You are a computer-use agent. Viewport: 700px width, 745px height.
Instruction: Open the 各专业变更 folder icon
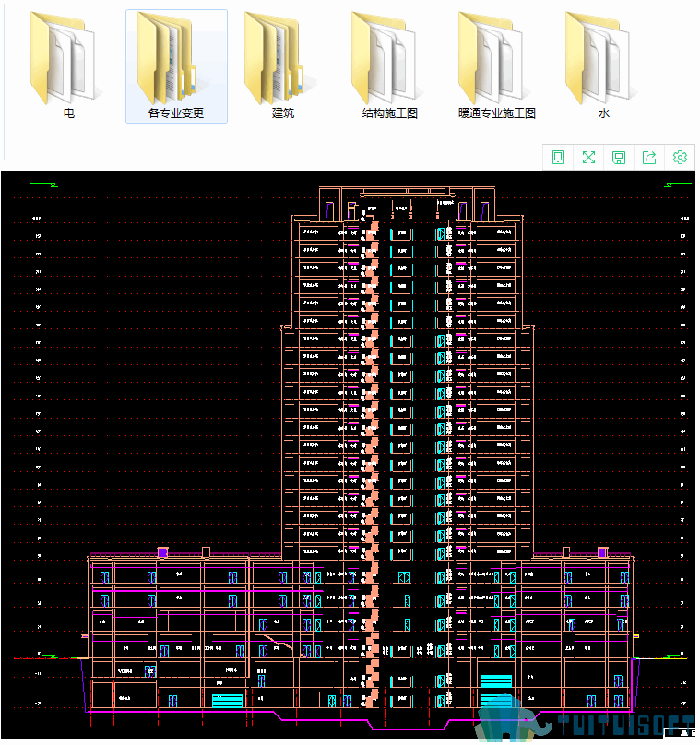point(172,58)
